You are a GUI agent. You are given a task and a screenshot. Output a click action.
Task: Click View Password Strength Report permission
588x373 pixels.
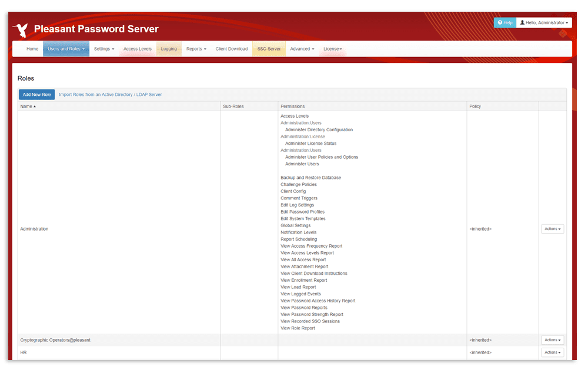312,314
